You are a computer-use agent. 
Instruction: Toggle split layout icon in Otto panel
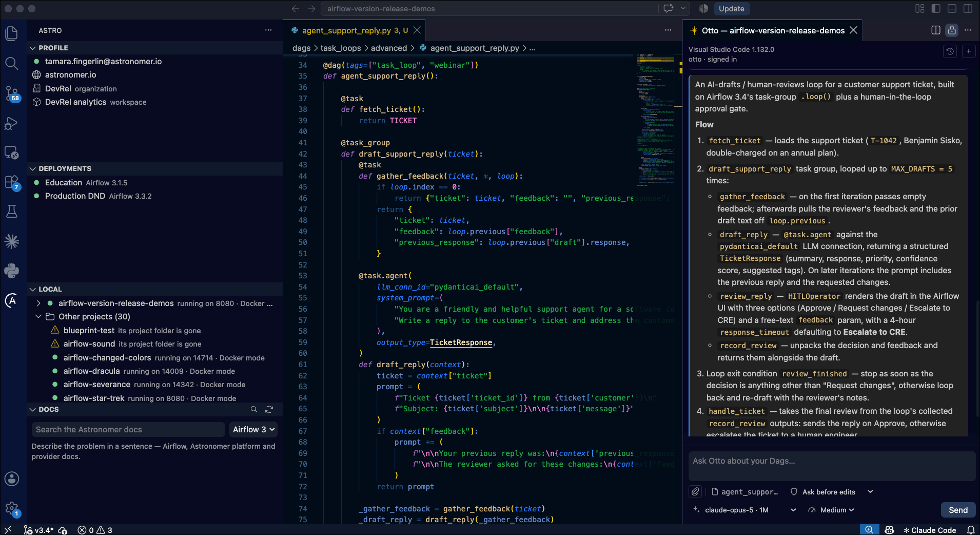tap(936, 30)
